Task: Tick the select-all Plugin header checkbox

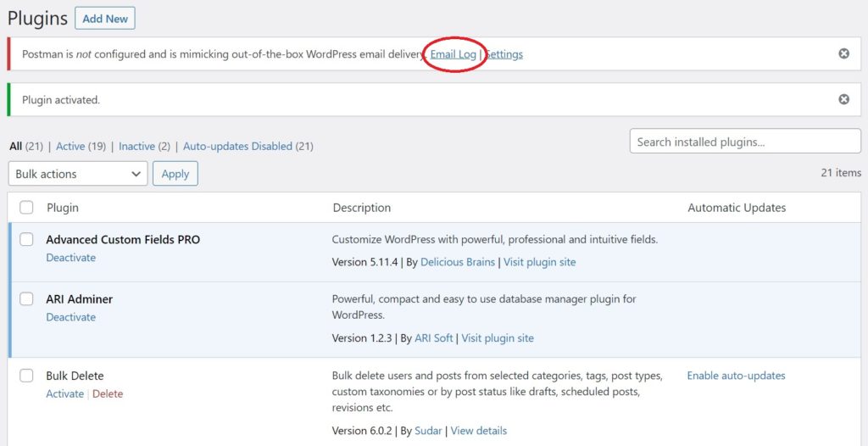Action: coord(26,208)
